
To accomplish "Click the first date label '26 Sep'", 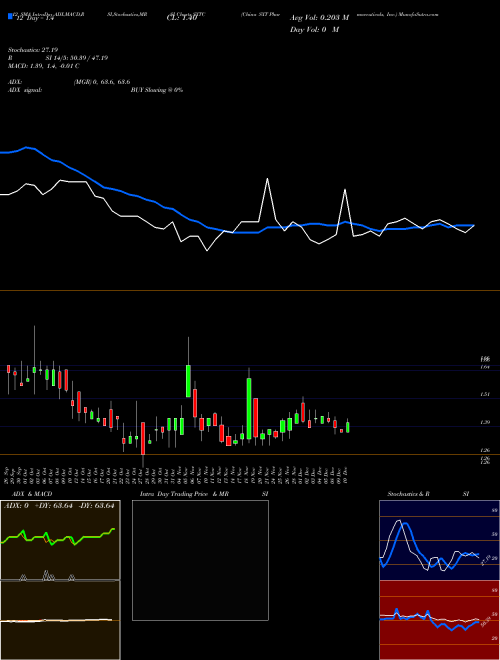I will pos(8,475).
